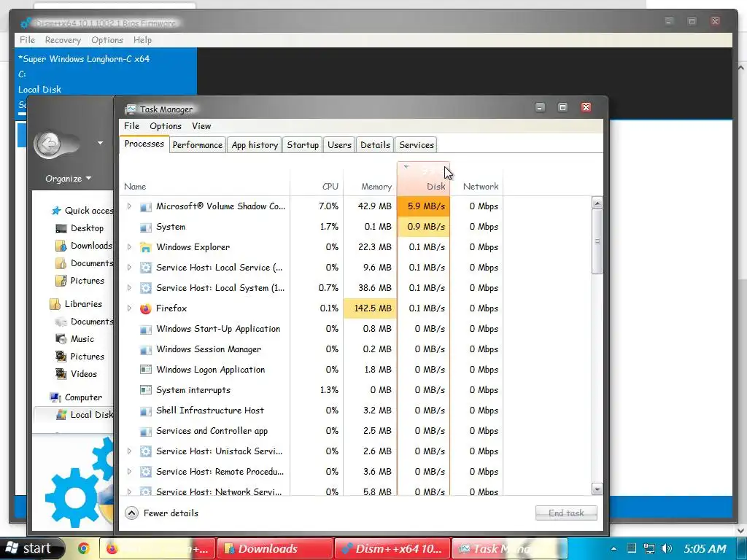
Task: Click Service Host: Remote Procedure gear icon
Action: tap(146, 472)
